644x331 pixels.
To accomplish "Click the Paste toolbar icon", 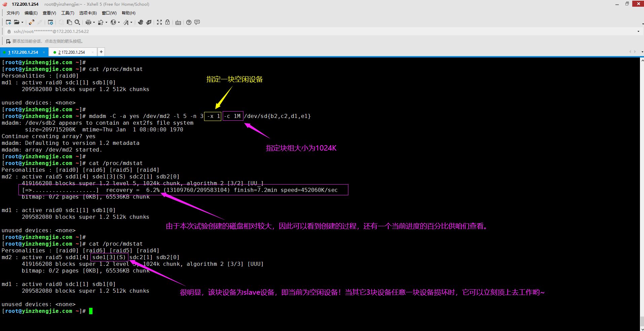I will point(69,22).
